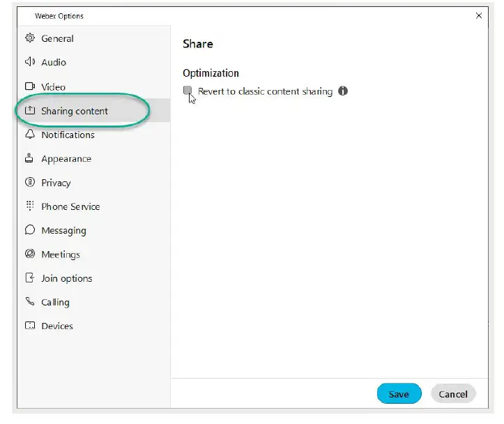Viewport: 504px width, 424px height.
Task: Open the Calling settings tab
Action: (x=93, y=302)
